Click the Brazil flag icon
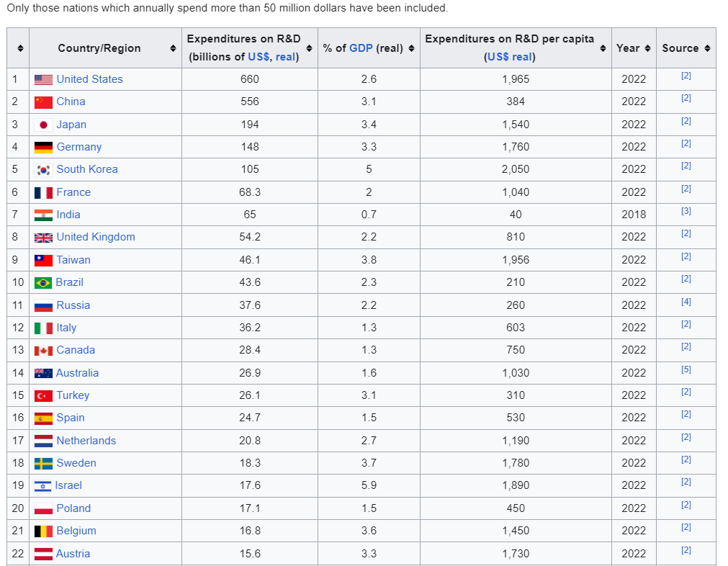The height and width of the screenshot is (566, 728). pos(43,282)
